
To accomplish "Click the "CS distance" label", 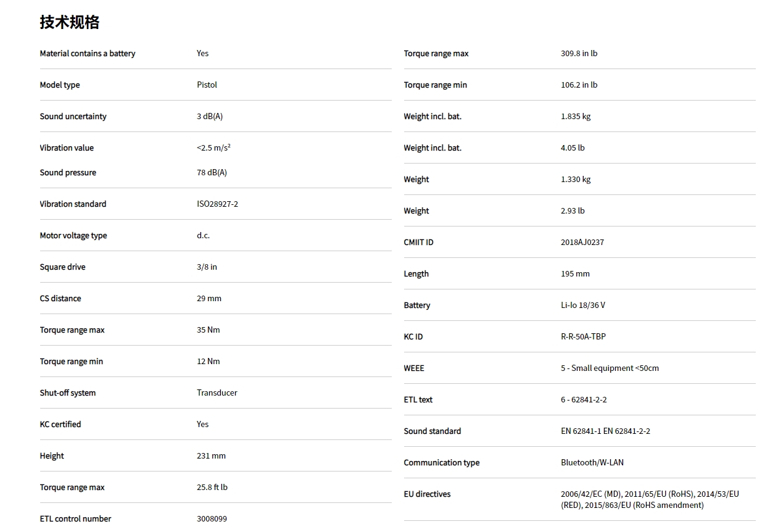I will (60, 299).
